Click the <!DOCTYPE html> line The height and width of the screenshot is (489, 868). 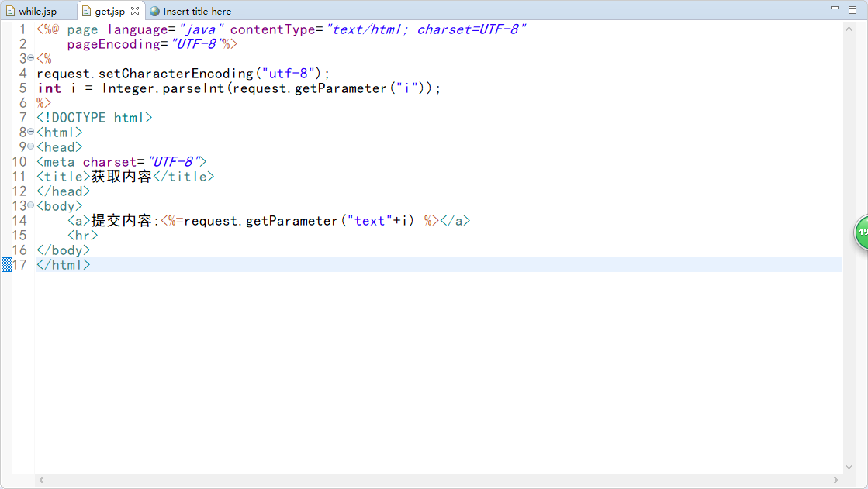[94, 118]
